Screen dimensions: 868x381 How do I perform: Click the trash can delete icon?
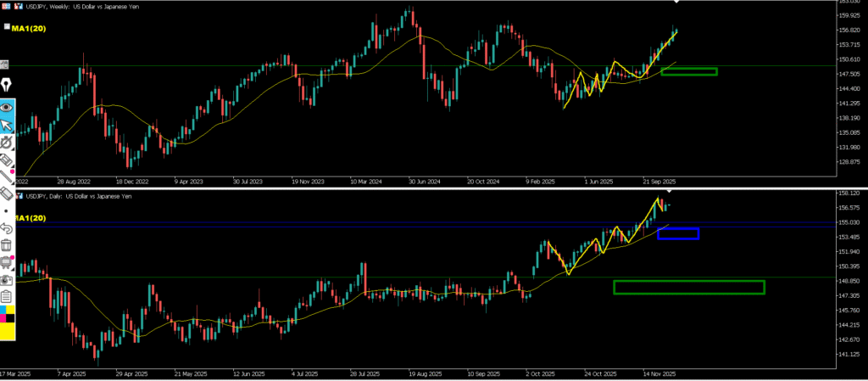click(7, 244)
